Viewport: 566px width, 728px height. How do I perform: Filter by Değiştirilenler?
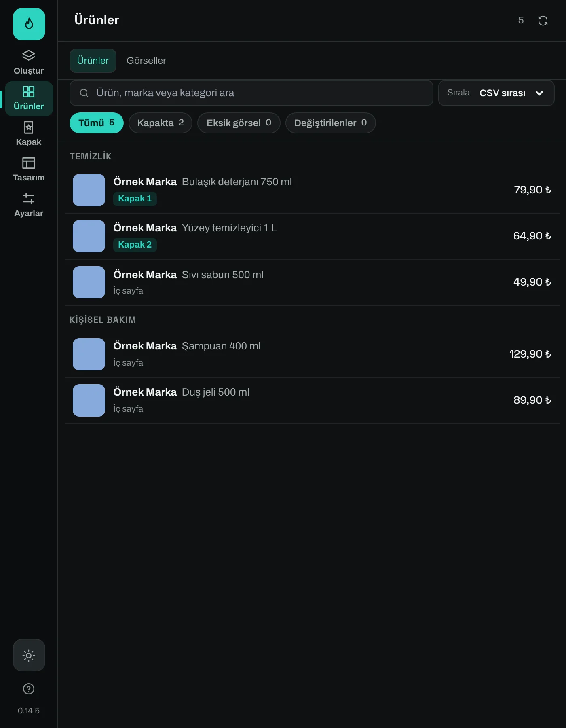pos(331,123)
